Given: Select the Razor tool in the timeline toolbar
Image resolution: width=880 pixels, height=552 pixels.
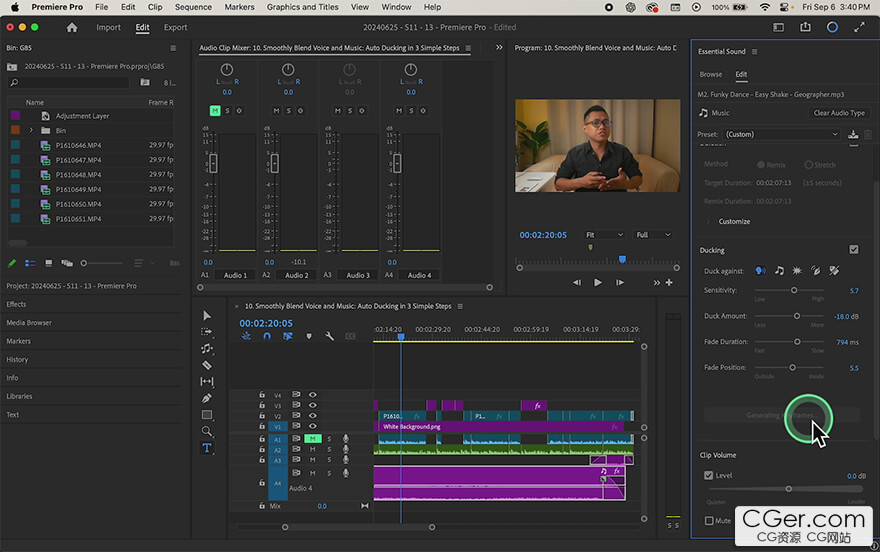Looking at the screenshot, I should pyautogui.click(x=207, y=365).
